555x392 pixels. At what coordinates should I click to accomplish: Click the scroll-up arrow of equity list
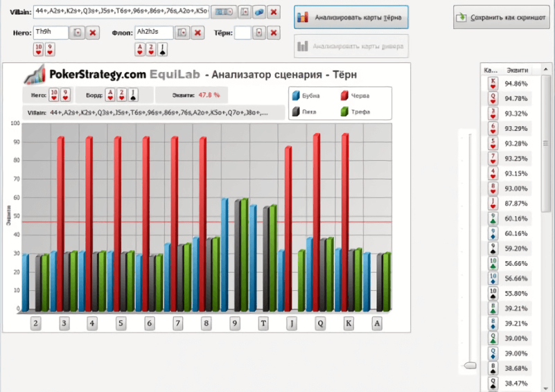pyautogui.click(x=545, y=69)
